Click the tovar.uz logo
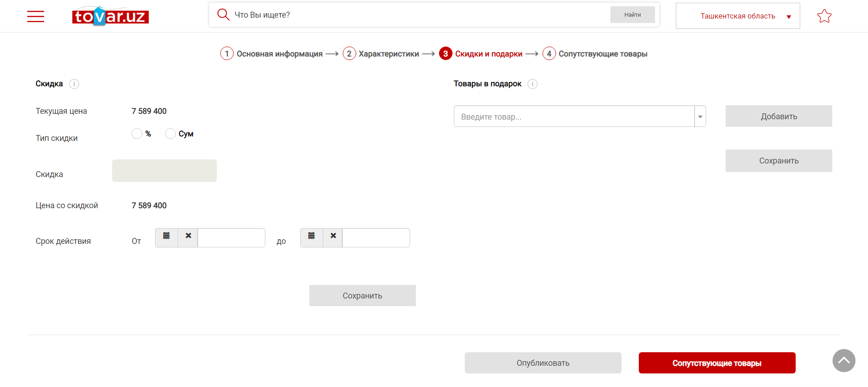This screenshot has width=868, height=387. (110, 16)
